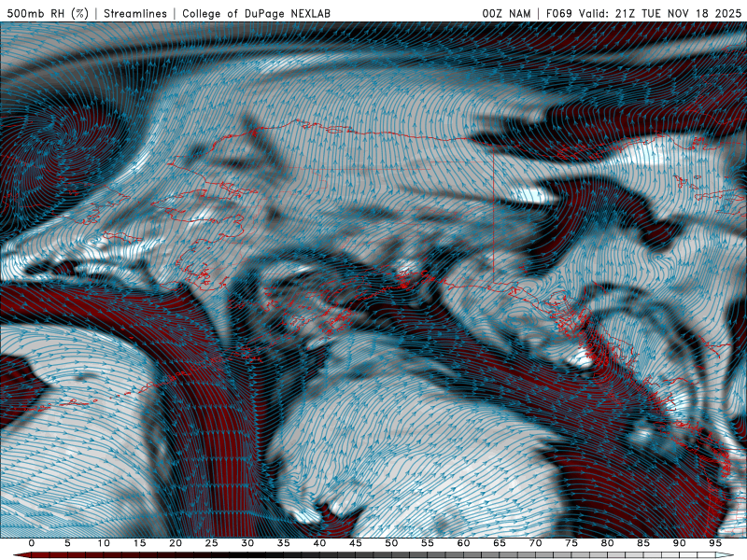Click the '75' value on the color scale
Viewport: 747px width, 560px height.
[571, 543]
